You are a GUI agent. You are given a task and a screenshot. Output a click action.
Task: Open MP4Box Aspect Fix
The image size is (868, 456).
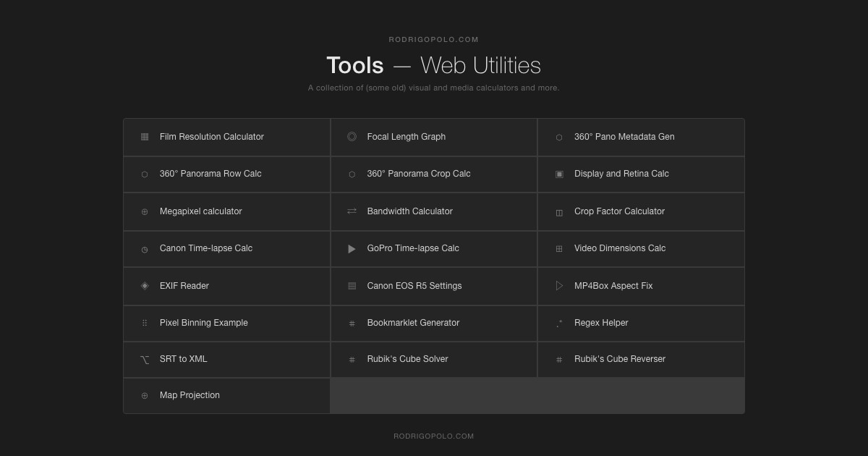(641, 287)
